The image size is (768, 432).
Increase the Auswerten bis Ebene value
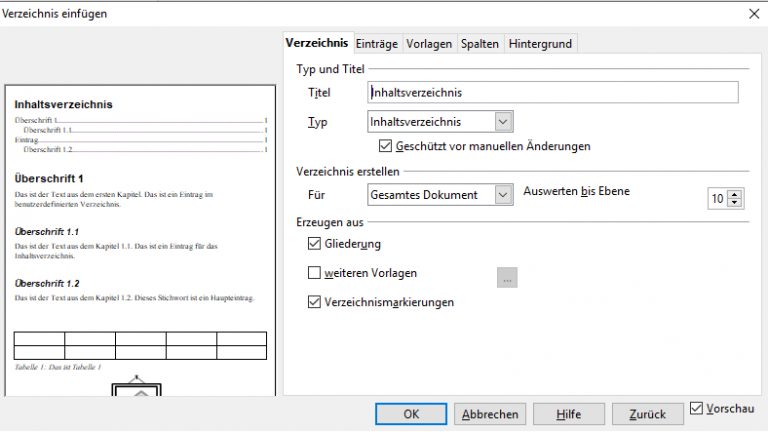[x=734, y=194]
